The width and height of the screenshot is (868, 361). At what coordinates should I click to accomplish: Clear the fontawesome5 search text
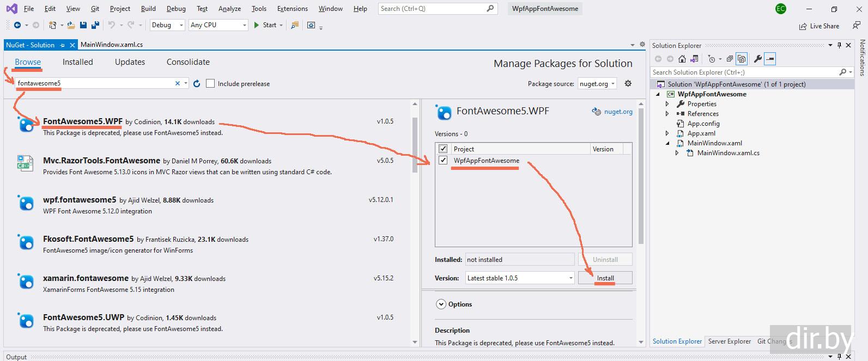tap(178, 83)
